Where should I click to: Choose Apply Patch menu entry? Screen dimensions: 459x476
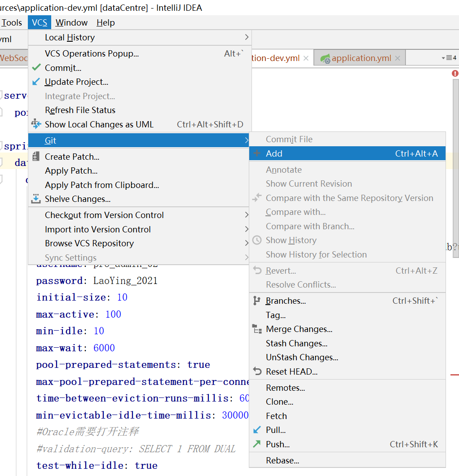(139, 170)
